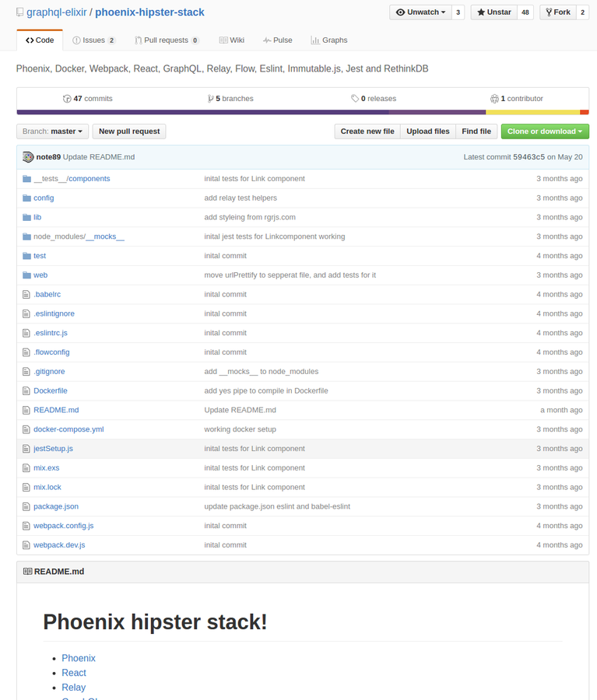This screenshot has width=597, height=700.
Task: Click the book icon in README.md header
Action: coord(28,572)
